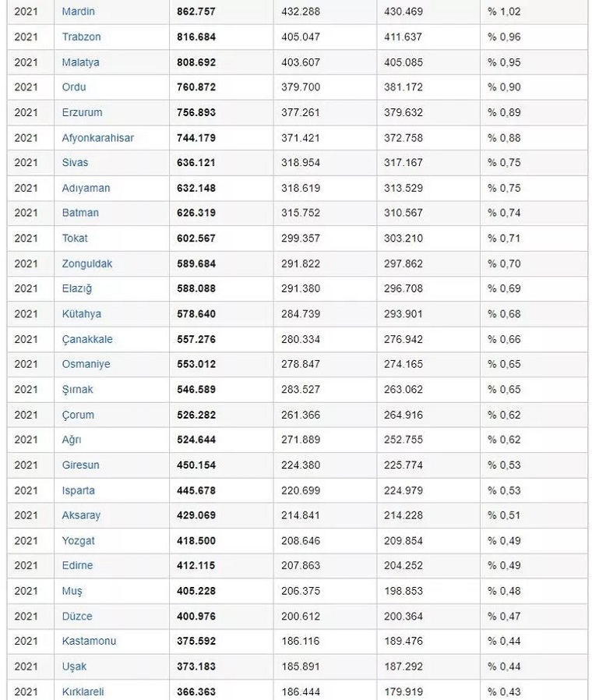The width and height of the screenshot is (592, 700).
Task: Open the Sivas province link
Action: 75,163
